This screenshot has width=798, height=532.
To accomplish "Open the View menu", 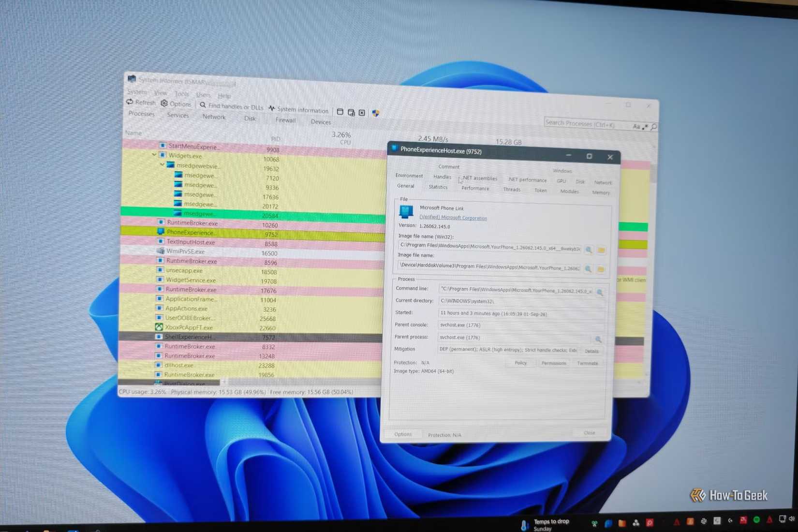I will 161,93.
